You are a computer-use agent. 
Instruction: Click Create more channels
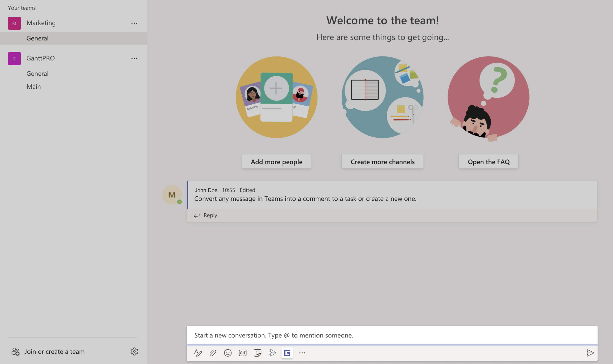tap(382, 162)
